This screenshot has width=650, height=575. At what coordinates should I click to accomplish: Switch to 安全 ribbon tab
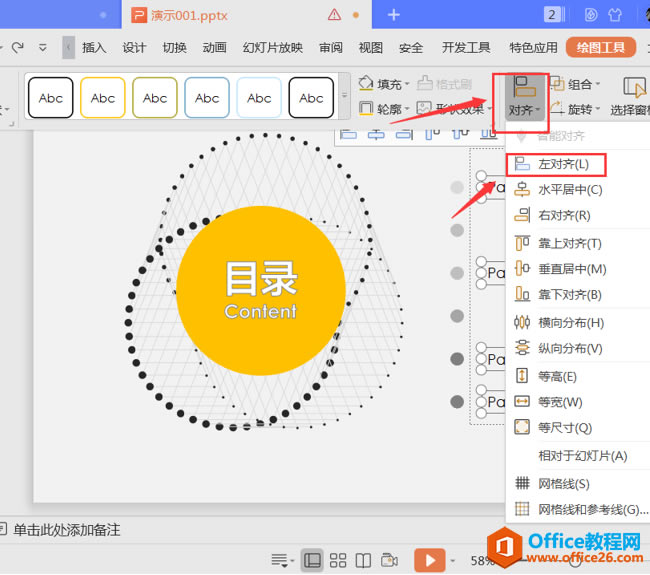[x=411, y=48]
